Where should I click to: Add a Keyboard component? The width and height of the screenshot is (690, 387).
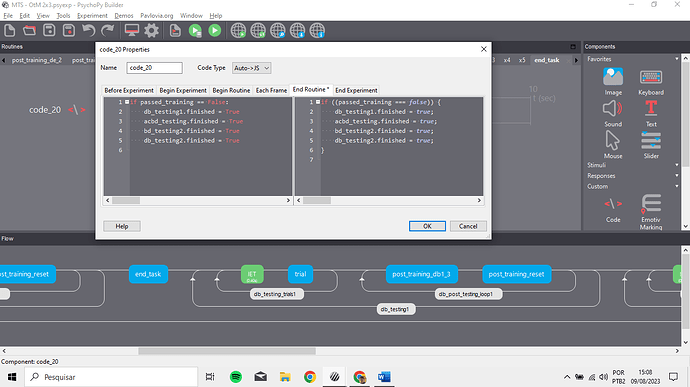pyautogui.click(x=651, y=82)
